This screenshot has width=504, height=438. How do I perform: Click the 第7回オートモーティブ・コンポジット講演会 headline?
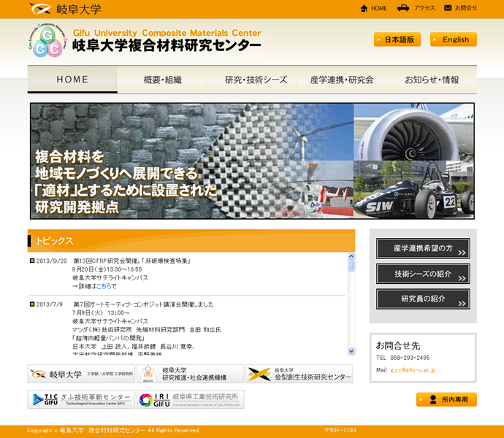pyautogui.click(x=143, y=304)
